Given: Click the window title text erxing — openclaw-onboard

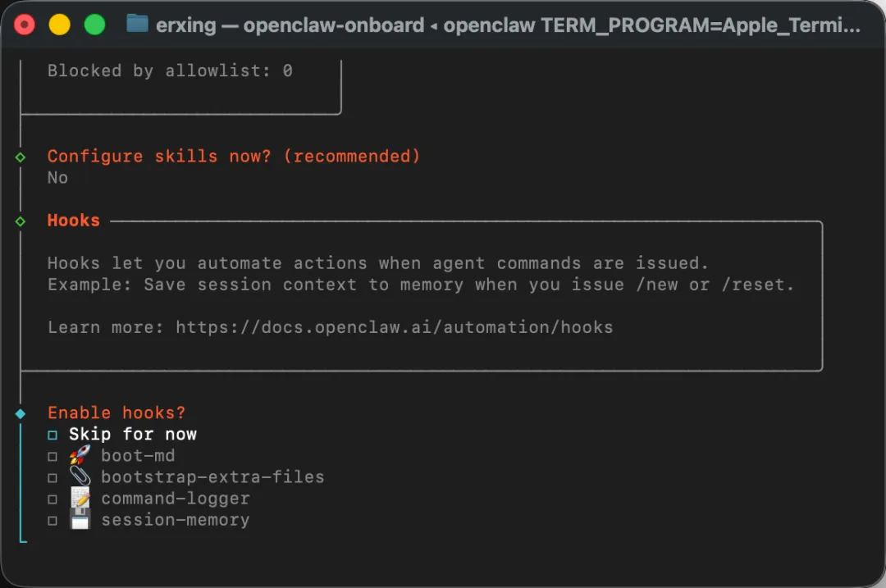Looking at the screenshot, I should click(x=290, y=25).
